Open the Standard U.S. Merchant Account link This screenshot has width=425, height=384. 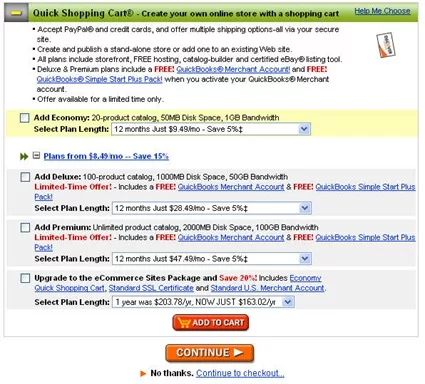point(268,288)
